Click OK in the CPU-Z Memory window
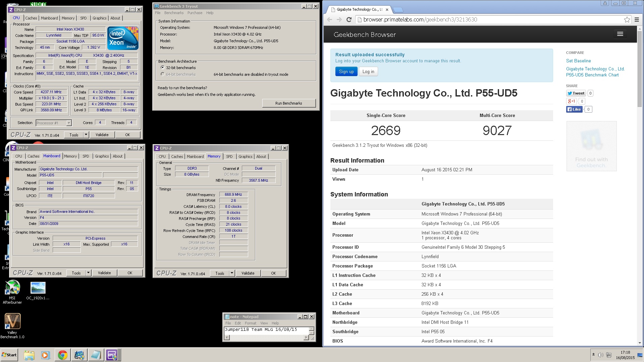The image size is (644, 362). pyautogui.click(x=273, y=273)
